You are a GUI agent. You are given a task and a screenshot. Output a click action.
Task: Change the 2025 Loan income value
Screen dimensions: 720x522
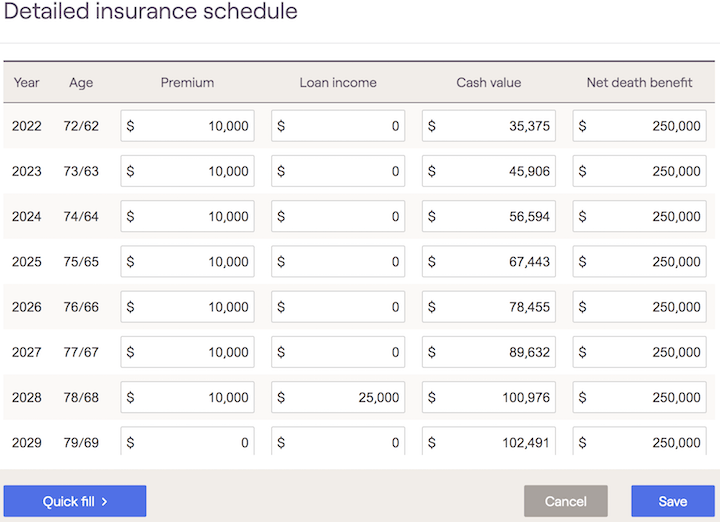[338, 262]
